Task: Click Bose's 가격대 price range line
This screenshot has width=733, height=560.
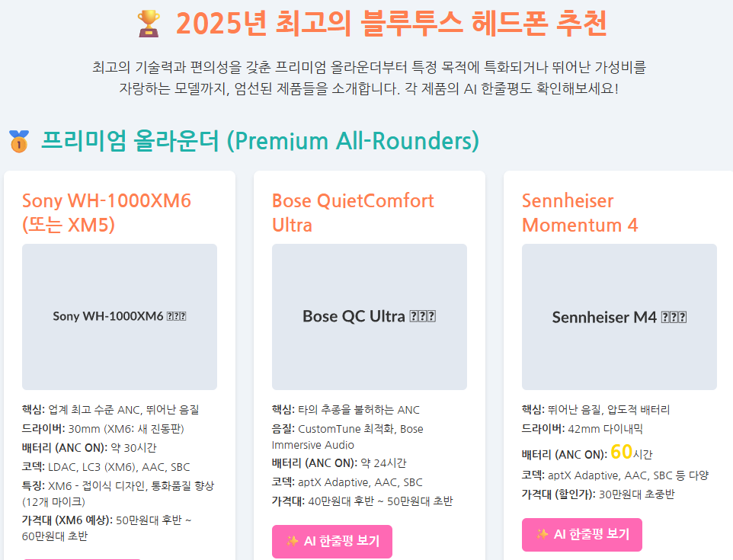Action: (362, 501)
